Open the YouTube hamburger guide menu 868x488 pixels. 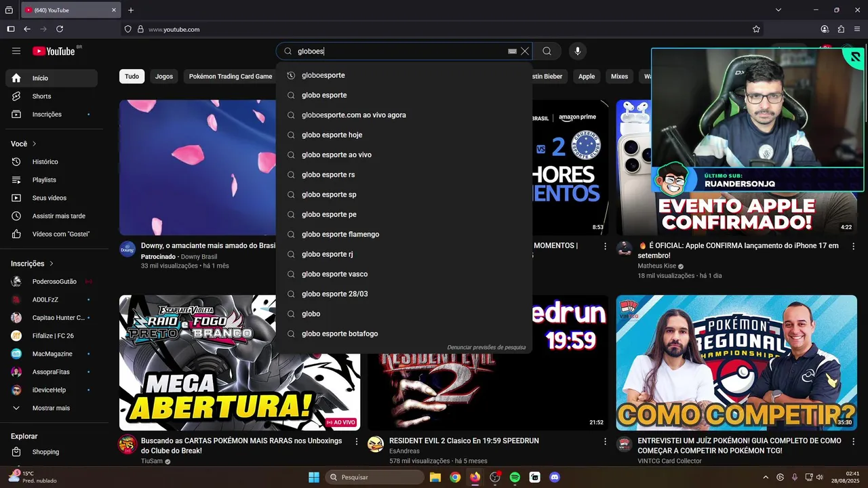tap(16, 51)
